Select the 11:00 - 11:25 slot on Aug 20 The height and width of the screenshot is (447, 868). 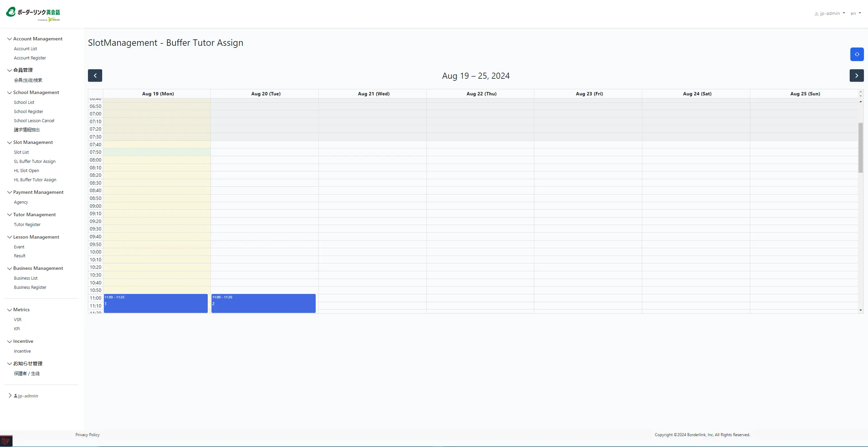click(x=263, y=303)
